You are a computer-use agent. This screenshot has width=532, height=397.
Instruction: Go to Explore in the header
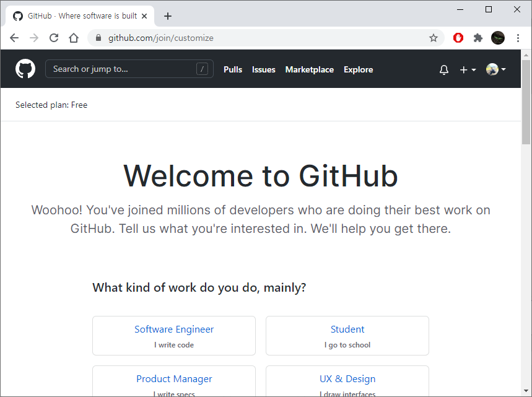coord(359,69)
